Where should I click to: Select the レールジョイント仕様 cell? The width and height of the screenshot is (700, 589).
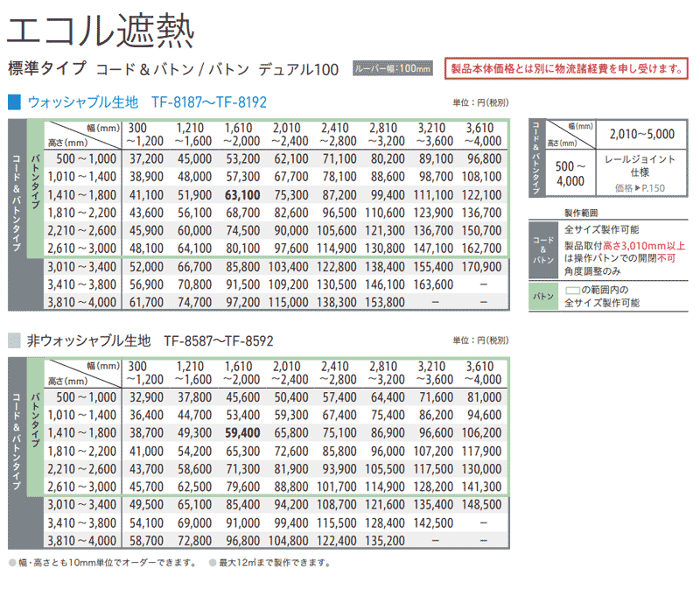pyautogui.click(x=640, y=168)
